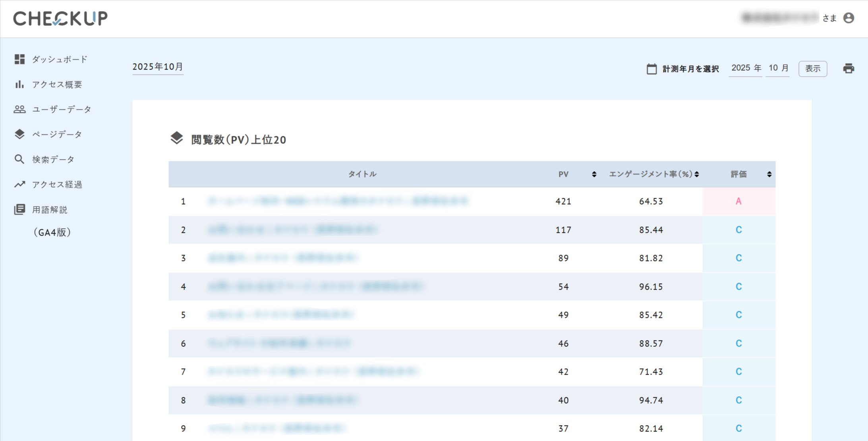
Task: Click the printer icon
Action: tap(848, 68)
